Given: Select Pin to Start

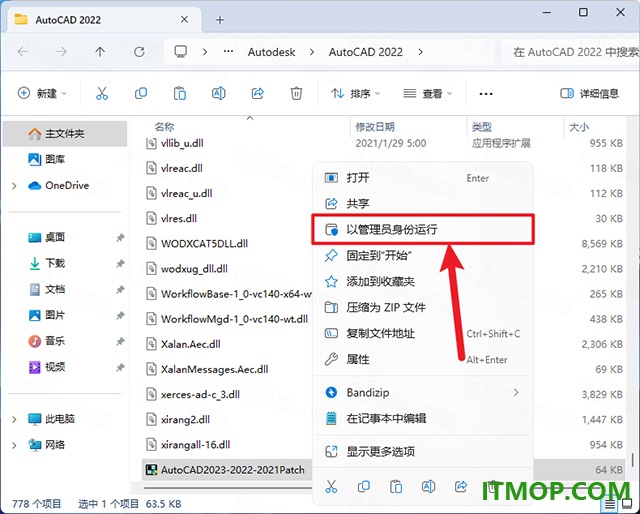Looking at the screenshot, I should click(x=423, y=256).
